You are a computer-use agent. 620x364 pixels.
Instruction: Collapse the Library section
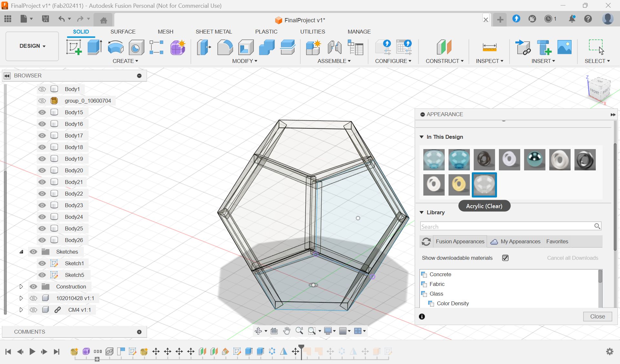[x=421, y=212]
